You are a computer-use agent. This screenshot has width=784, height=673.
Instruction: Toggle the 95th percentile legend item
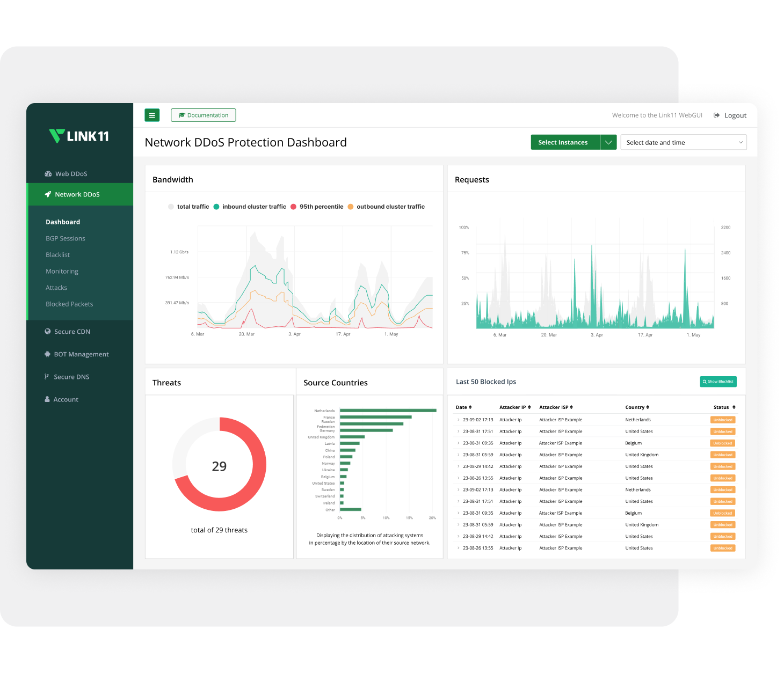pyautogui.click(x=317, y=207)
